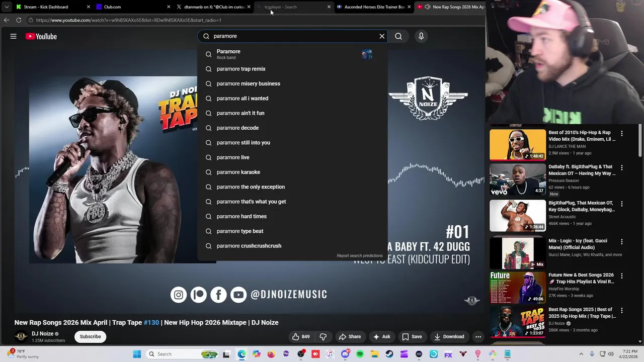The height and width of the screenshot is (362, 644).
Task: Submit search with the magnifier button
Action: pyautogui.click(x=398, y=36)
